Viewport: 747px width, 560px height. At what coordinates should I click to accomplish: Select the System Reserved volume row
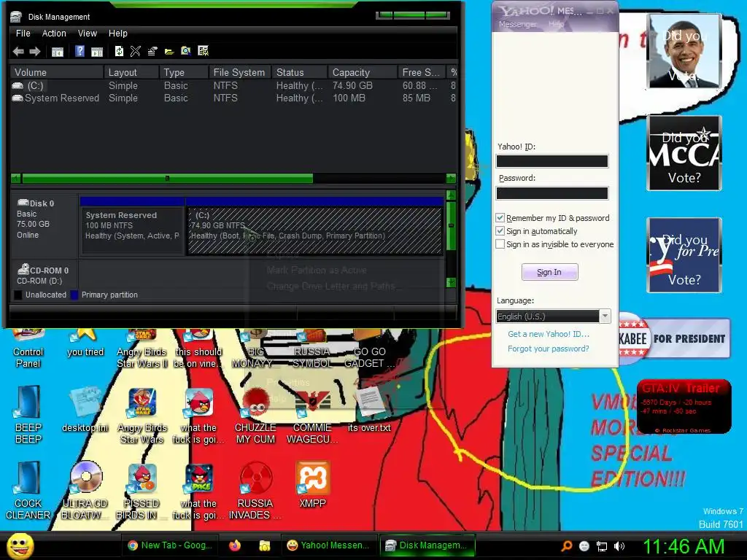233,98
